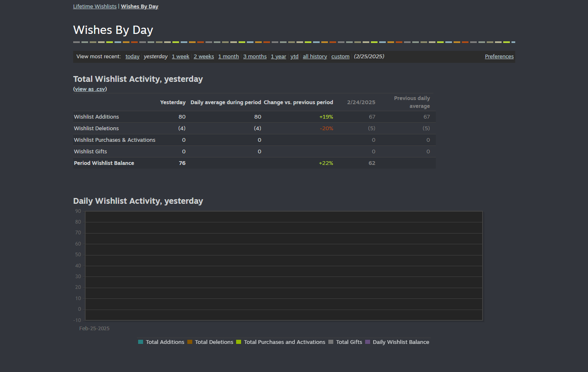The height and width of the screenshot is (372, 588).
Task: Click the Daily Wishlist Activity, yesterday heading
Action: click(138, 201)
